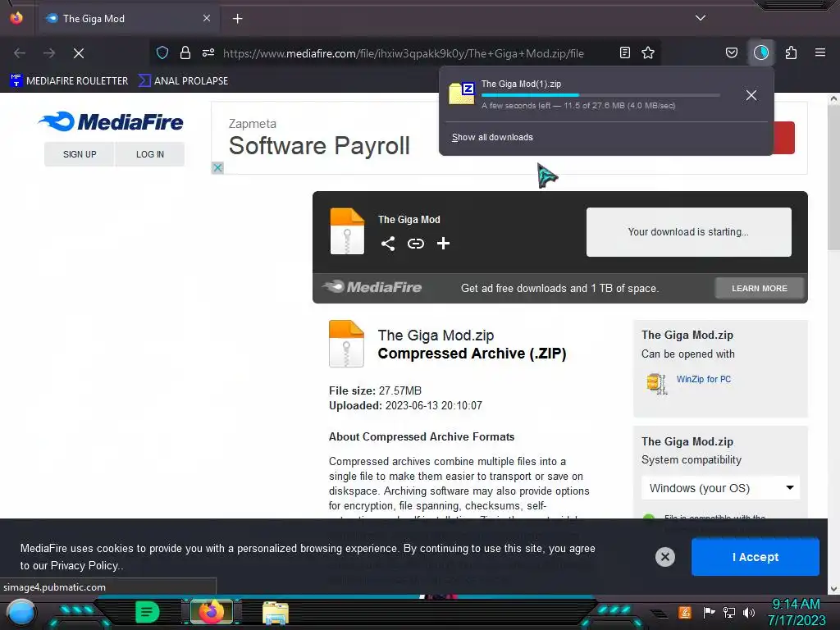Screen dimensions: 840x630
Task: Open tracking protection shield icon
Action: tap(162, 52)
